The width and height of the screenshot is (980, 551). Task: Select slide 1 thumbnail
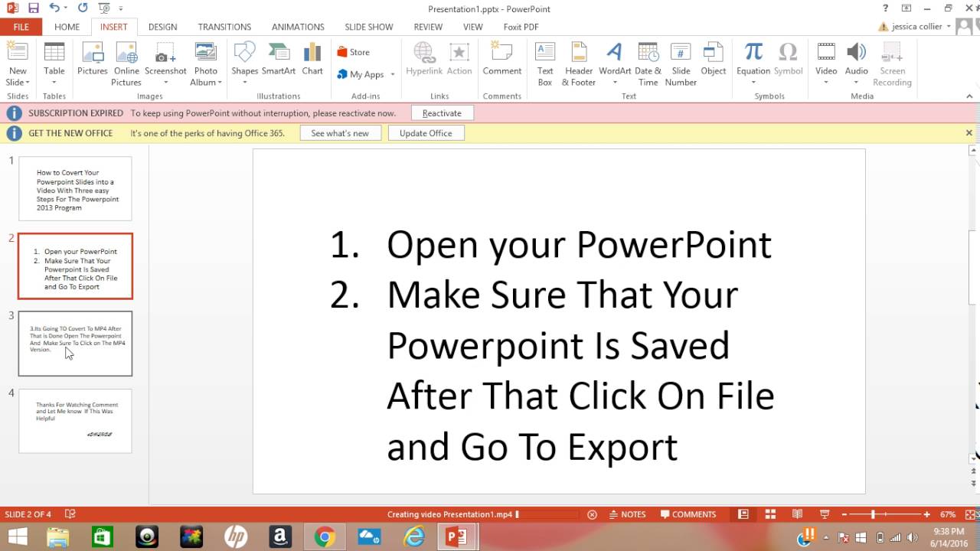[x=75, y=188]
